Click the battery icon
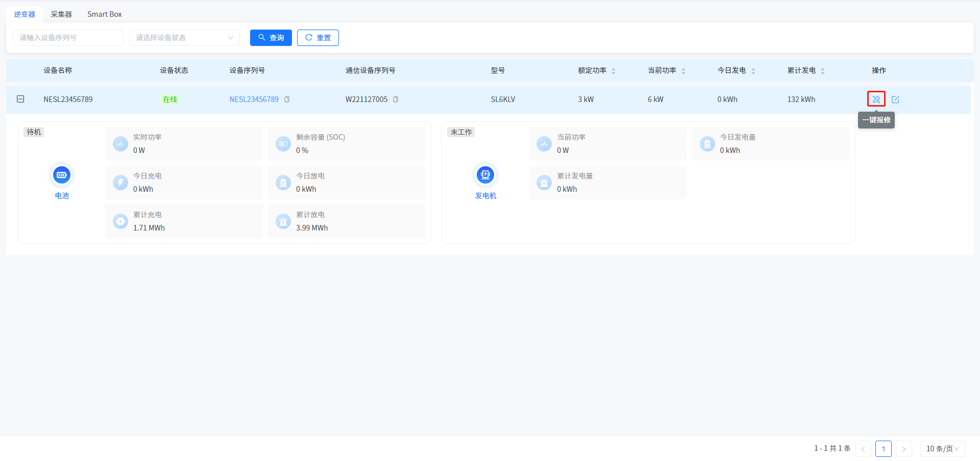The height and width of the screenshot is (461, 980). click(62, 175)
